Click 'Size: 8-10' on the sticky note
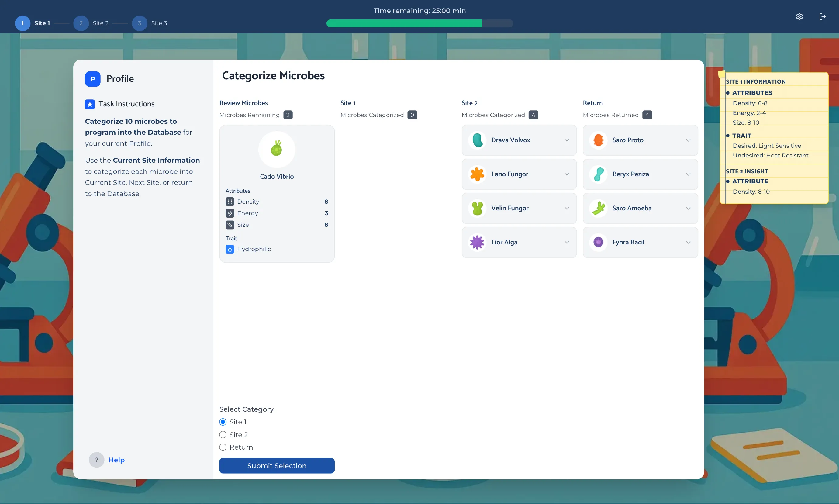Screen dimensions: 839x504 tap(746, 123)
